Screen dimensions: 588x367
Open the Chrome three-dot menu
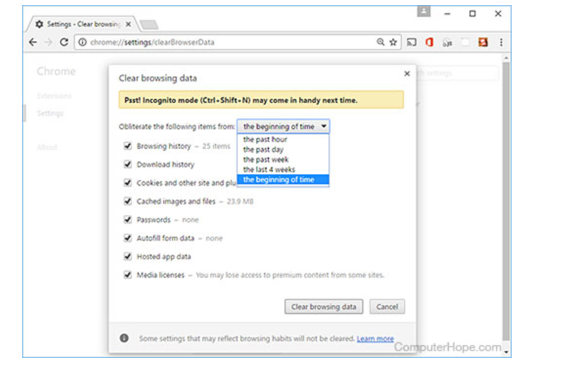point(501,42)
